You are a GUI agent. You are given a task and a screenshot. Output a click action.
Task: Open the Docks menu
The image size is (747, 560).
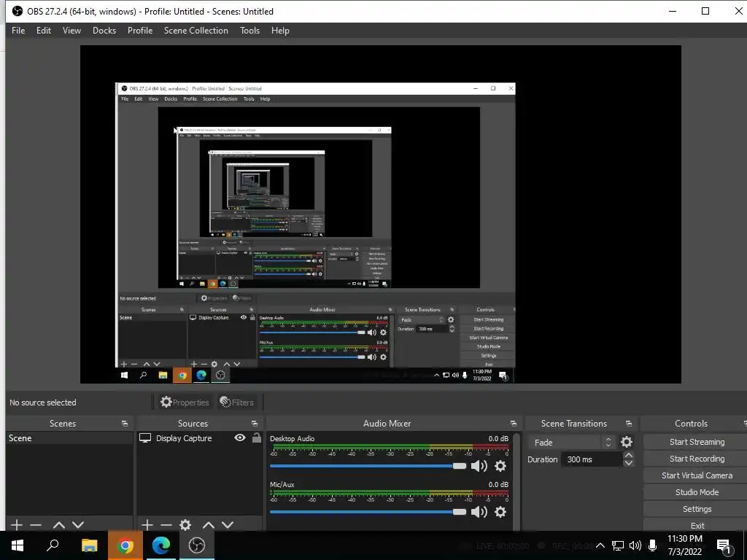coord(104,31)
